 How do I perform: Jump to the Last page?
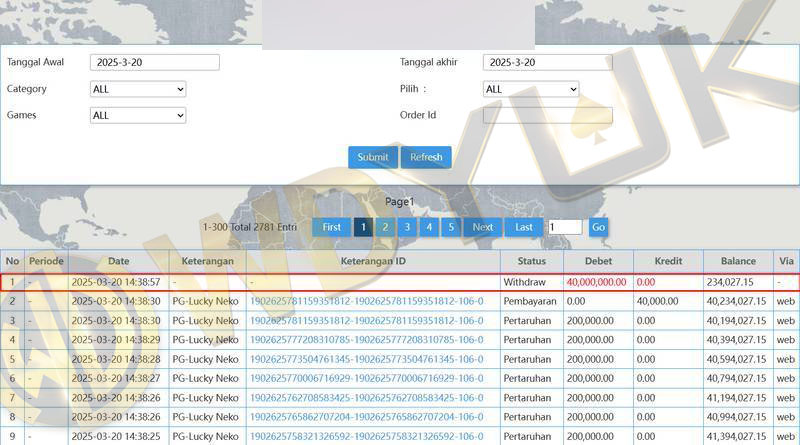coord(523,227)
